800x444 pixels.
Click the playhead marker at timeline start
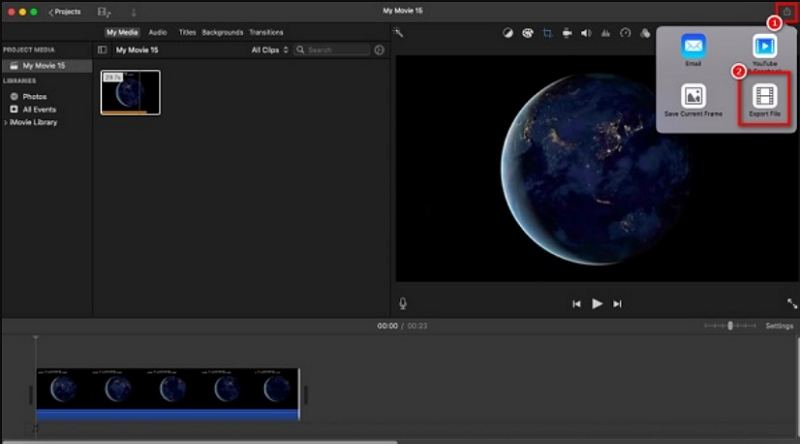[x=36, y=338]
